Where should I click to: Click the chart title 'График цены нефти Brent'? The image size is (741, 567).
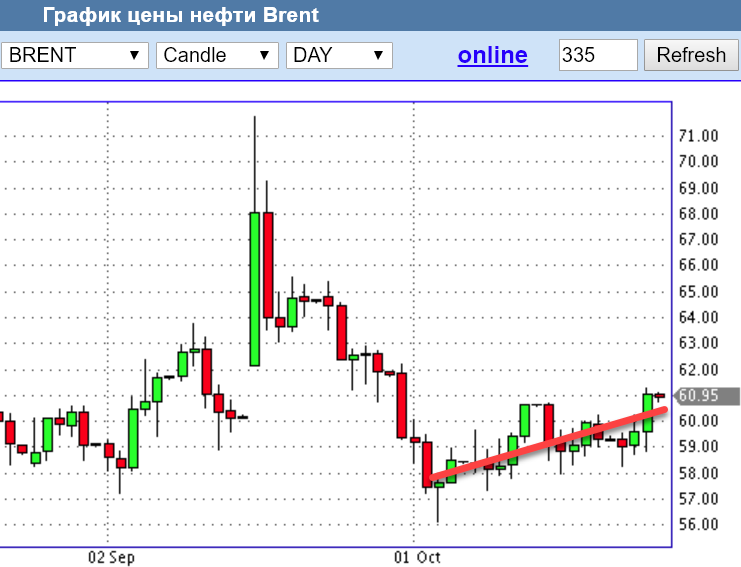(181, 15)
